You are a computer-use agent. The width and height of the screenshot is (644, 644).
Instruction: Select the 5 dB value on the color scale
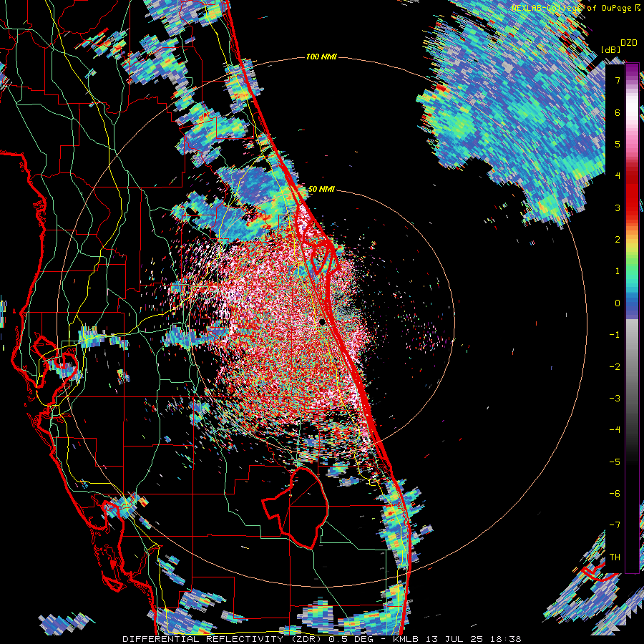tap(618, 144)
